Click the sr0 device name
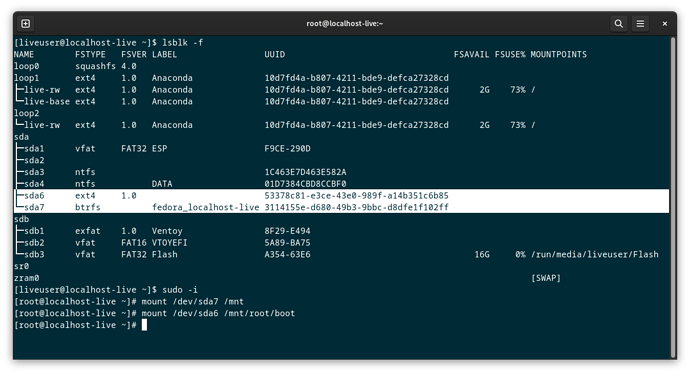This screenshot has width=690, height=374. point(21,266)
